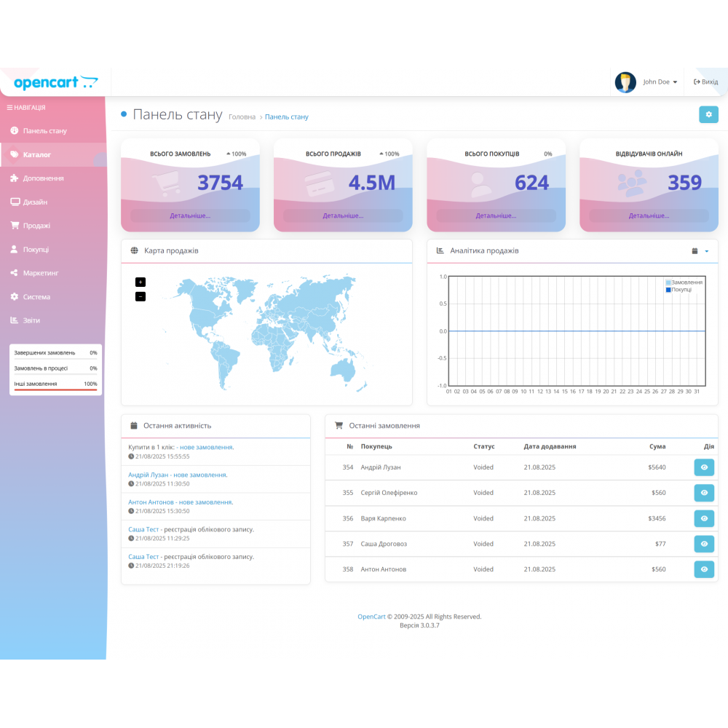The image size is (728, 728).
Task: View order 356 with eye button
Action: coord(704,518)
